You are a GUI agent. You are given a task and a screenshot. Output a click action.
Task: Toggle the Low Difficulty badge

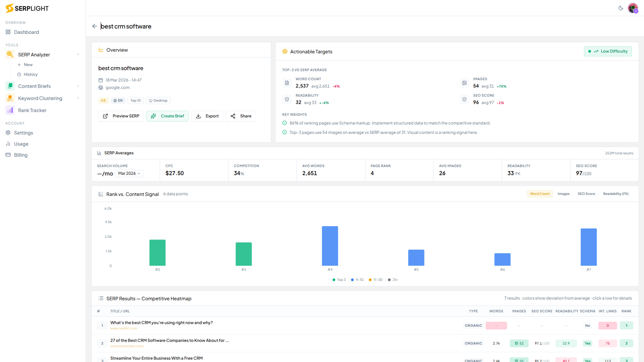tap(608, 51)
